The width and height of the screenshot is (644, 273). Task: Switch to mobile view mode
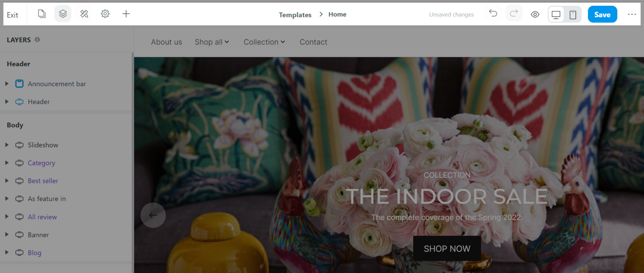573,14
